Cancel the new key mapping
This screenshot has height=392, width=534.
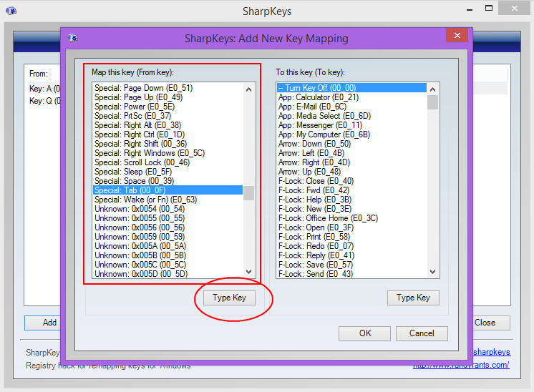422,333
